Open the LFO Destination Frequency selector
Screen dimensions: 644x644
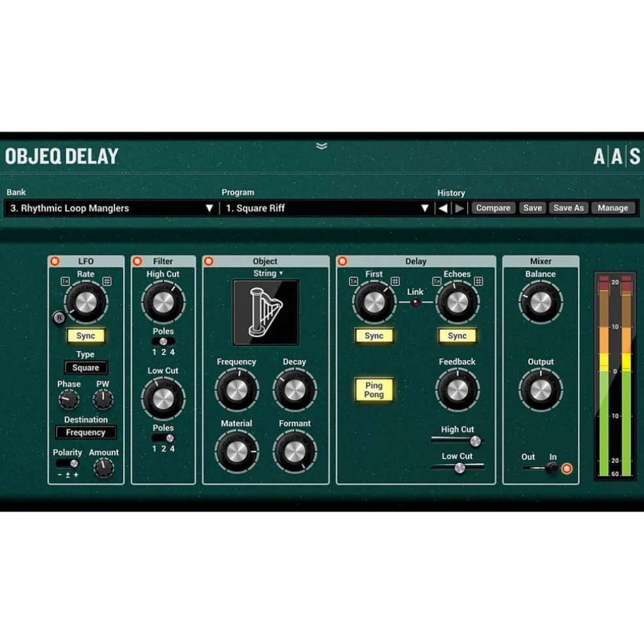(x=86, y=433)
